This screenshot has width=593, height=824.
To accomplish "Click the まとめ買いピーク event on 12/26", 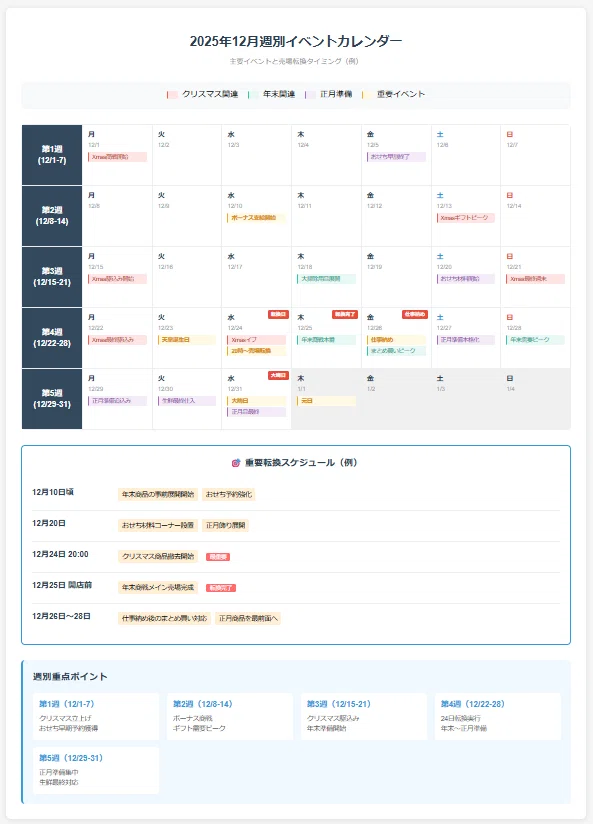I will click(396, 351).
